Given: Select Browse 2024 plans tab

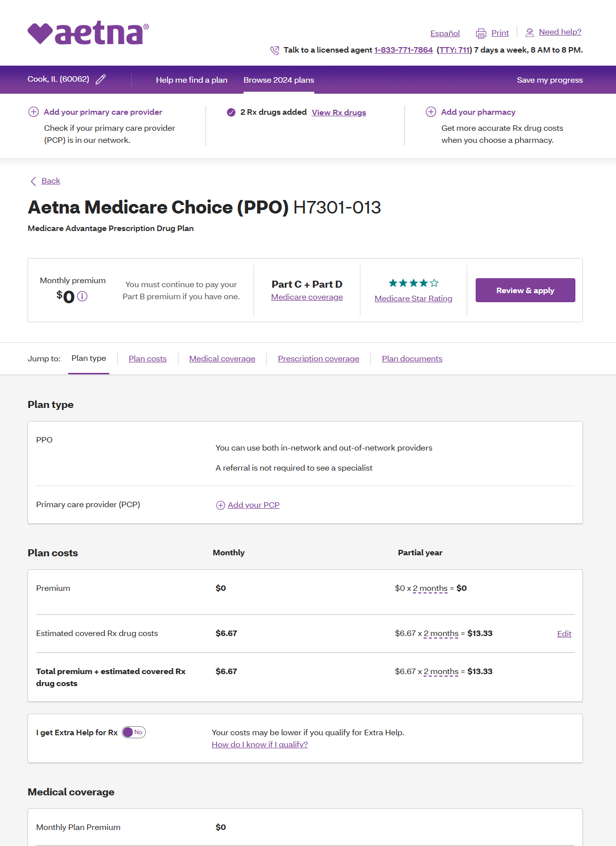Looking at the screenshot, I should [279, 80].
